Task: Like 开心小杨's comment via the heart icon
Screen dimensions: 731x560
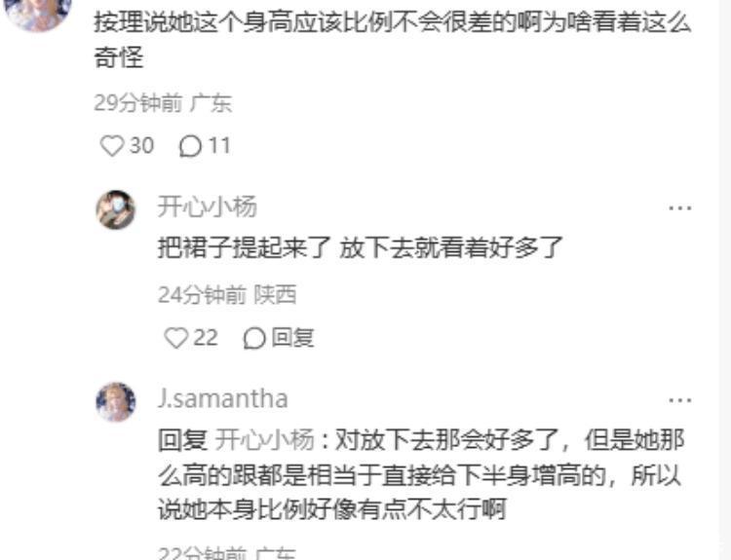Action: 175,337
